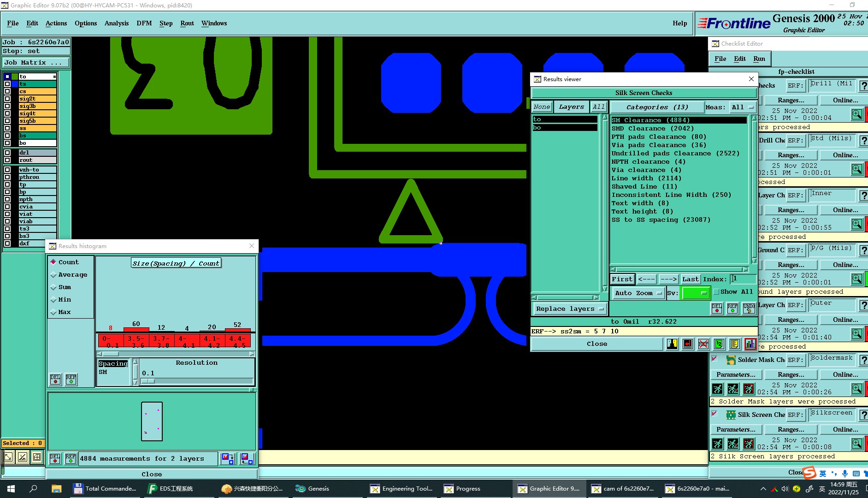Click help question mark for Soldermask check
Screen dimensions: 868x498
click(864, 360)
